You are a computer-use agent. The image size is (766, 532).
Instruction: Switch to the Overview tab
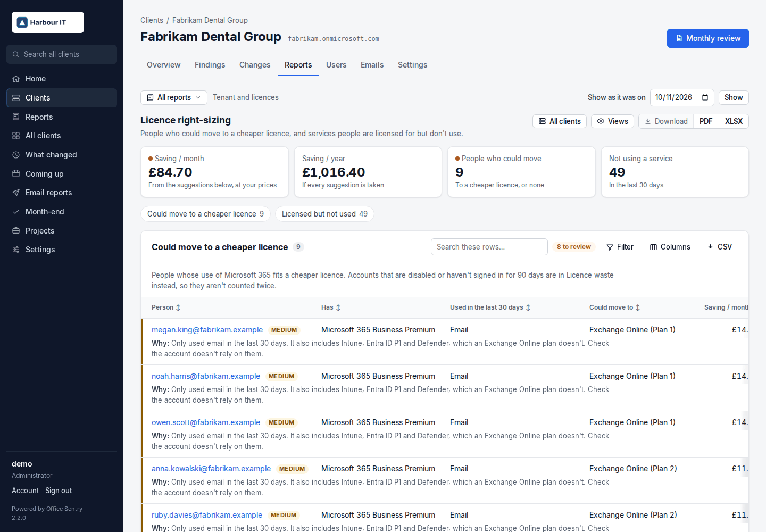[x=164, y=65]
